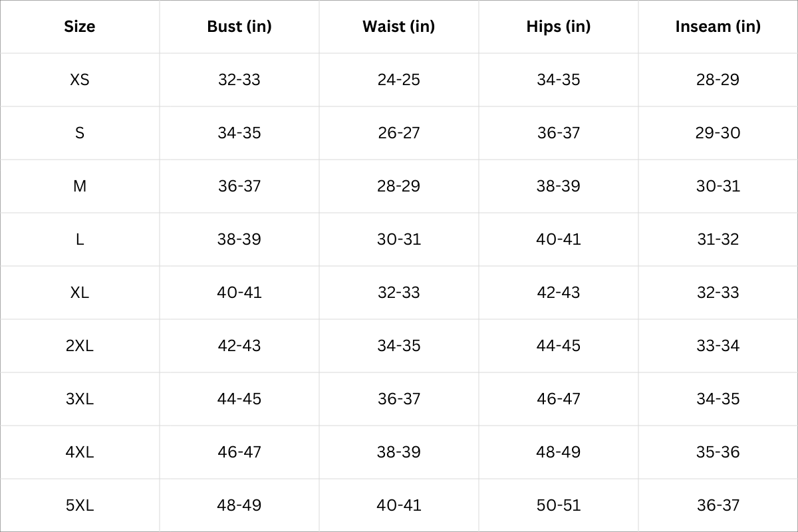Image resolution: width=798 pixels, height=532 pixels.
Task: Click the hips measurement for size M
Action: (559, 186)
